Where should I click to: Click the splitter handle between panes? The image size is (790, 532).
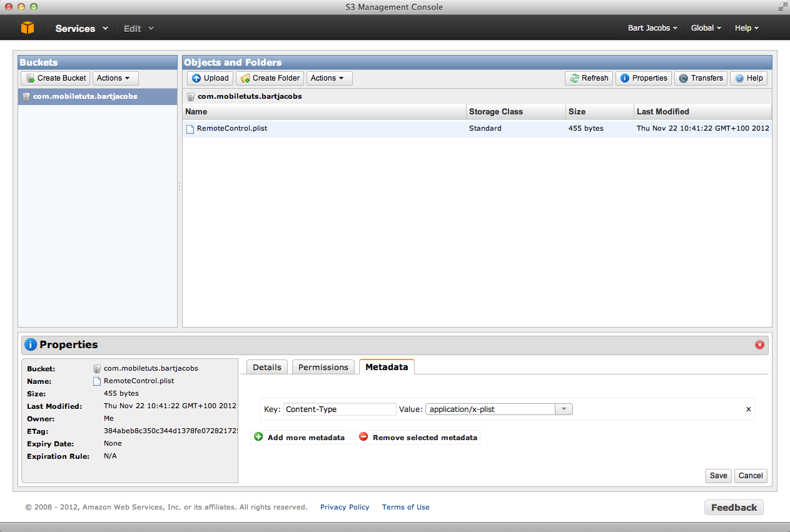pyautogui.click(x=180, y=186)
